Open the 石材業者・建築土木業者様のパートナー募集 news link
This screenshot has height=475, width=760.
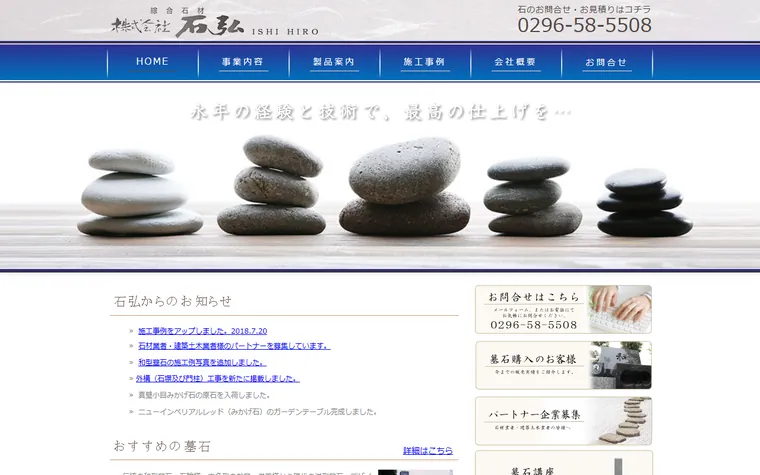tap(234, 346)
